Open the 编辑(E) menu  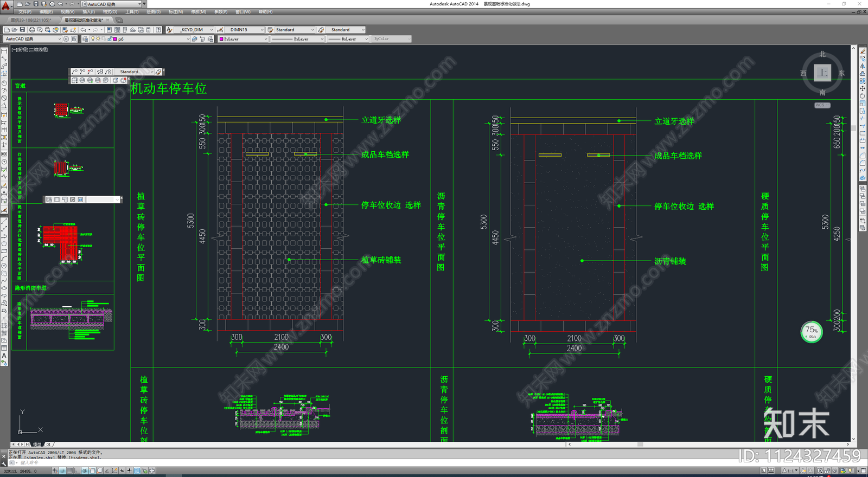[46, 11]
